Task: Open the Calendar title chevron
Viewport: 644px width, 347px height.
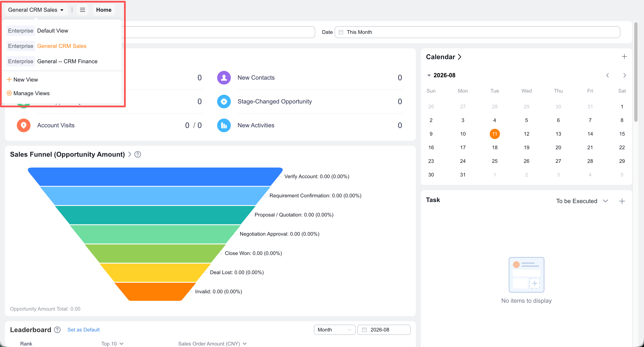Action: (x=459, y=57)
